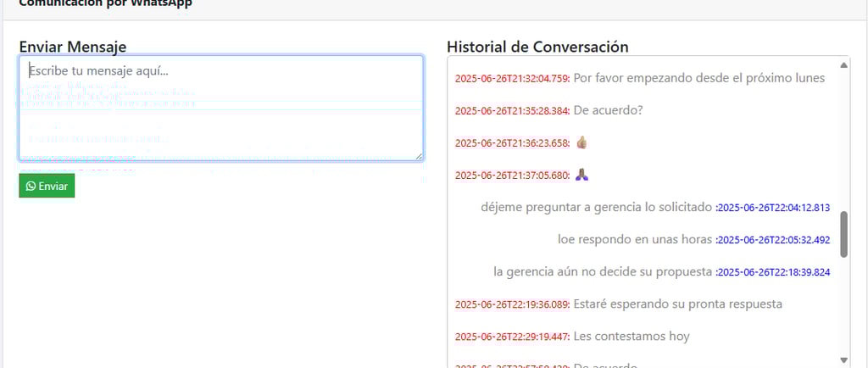
Task: Click timestamp 2025-06-26T22:19:36.089
Action: [512, 304]
